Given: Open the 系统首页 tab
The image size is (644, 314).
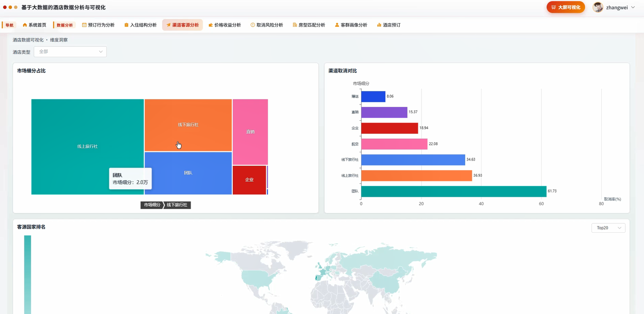Looking at the screenshot, I should [34, 25].
